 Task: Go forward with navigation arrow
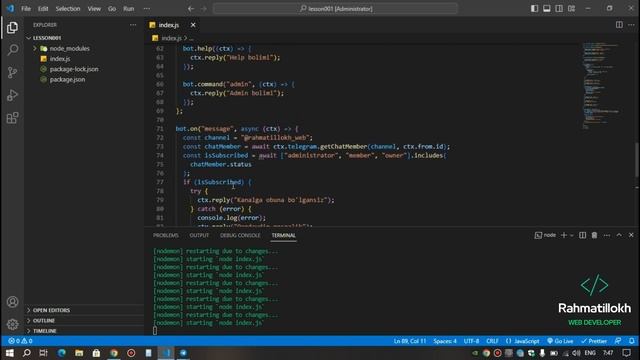(204, 9)
